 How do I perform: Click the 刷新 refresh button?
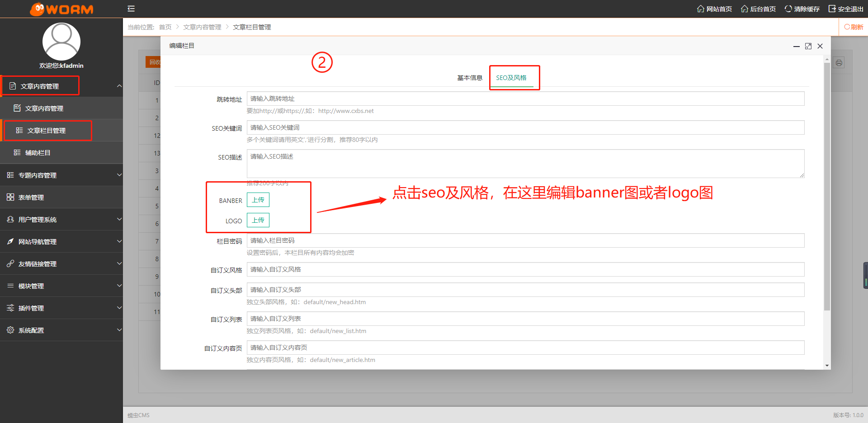pos(854,27)
